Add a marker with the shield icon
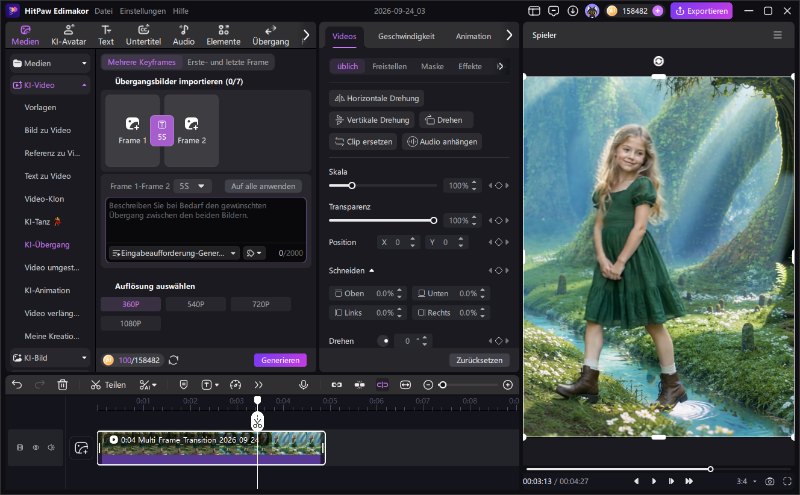This screenshot has height=495, width=800. pos(184,385)
